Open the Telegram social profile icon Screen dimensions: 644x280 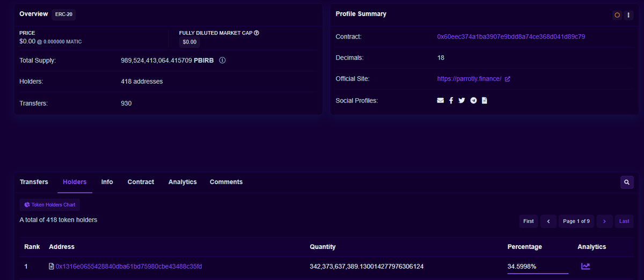tap(473, 100)
